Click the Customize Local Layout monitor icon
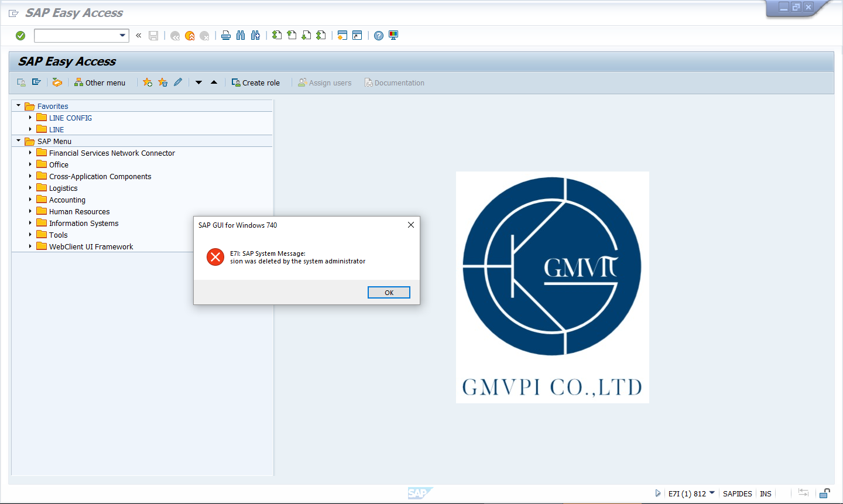The height and width of the screenshot is (504, 843). pos(393,36)
